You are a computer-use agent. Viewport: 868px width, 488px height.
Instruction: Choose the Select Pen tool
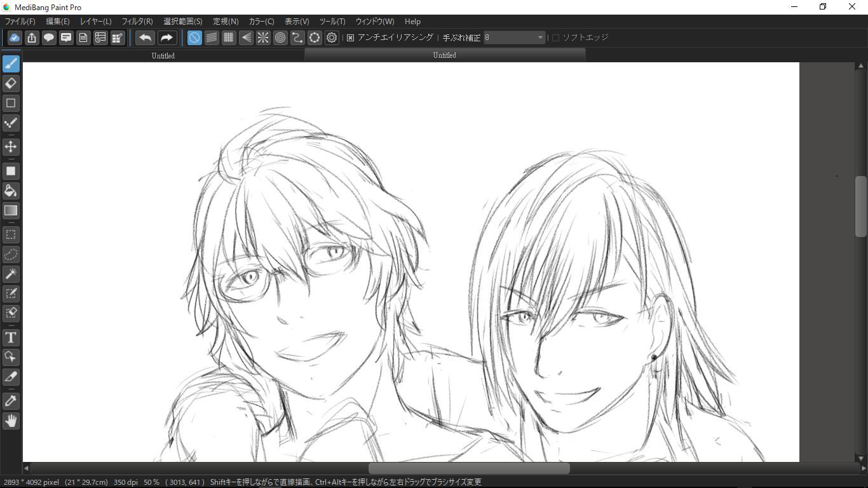[11, 294]
